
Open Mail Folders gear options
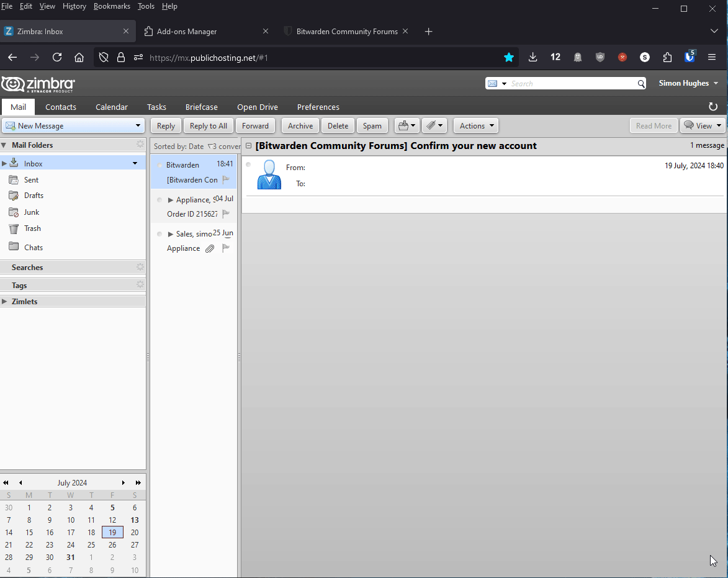pyautogui.click(x=140, y=145)
